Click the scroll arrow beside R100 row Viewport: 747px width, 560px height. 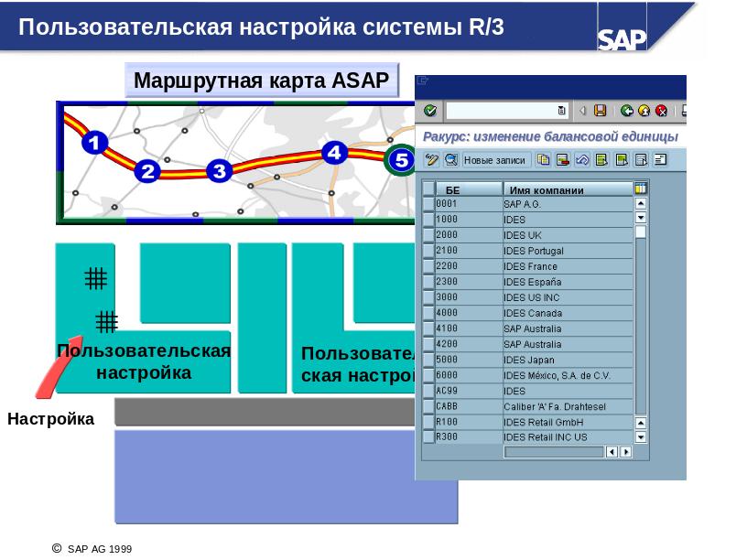point(641,423)
